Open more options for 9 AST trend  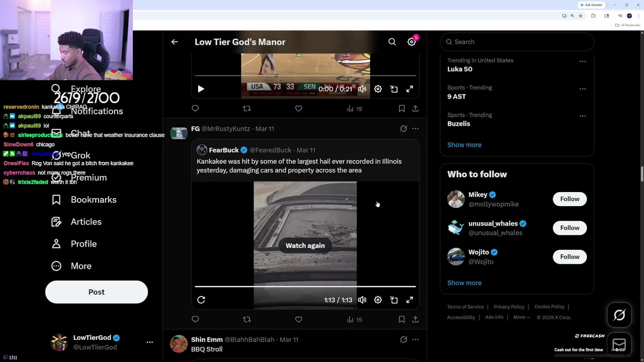pyautogui.click(x=583, y=88)
